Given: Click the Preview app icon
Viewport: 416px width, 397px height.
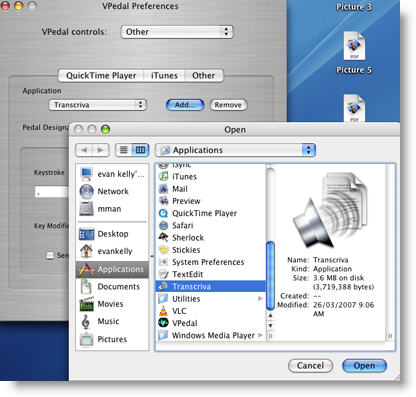Looking at the screenshot, I should (x=163, y=201).
